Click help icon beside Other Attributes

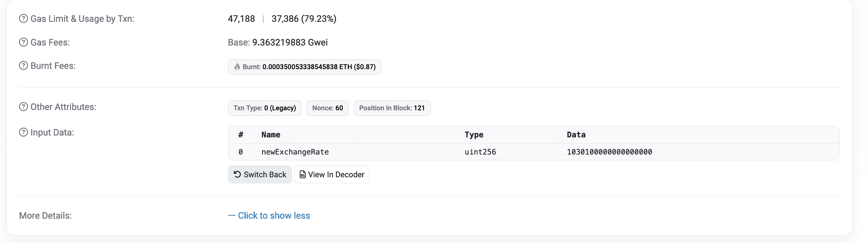(23, 107)
